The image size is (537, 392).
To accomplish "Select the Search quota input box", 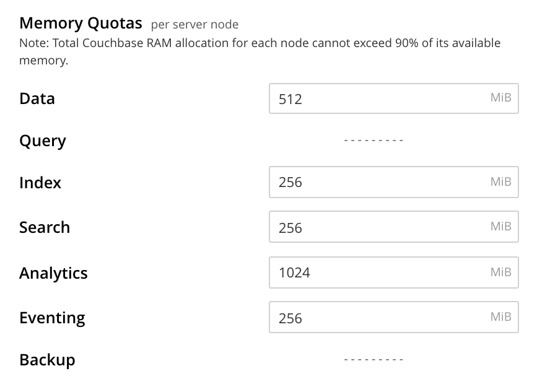I will tap(378, 227).
